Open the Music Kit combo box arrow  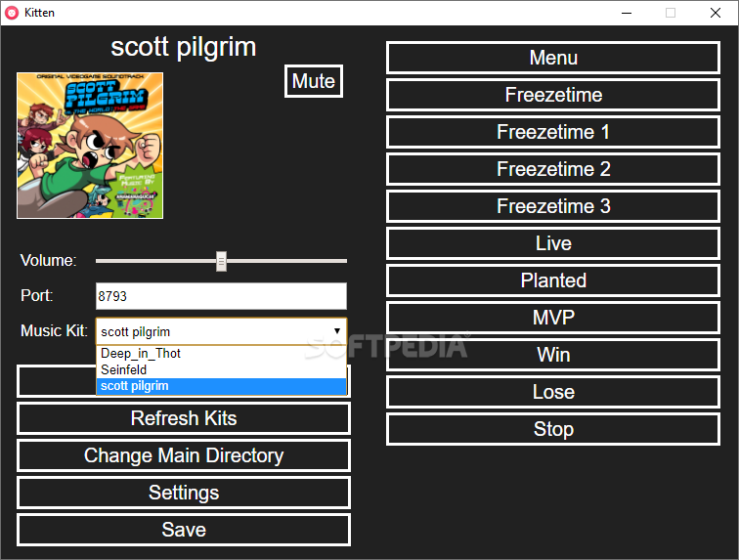point(337,331)
